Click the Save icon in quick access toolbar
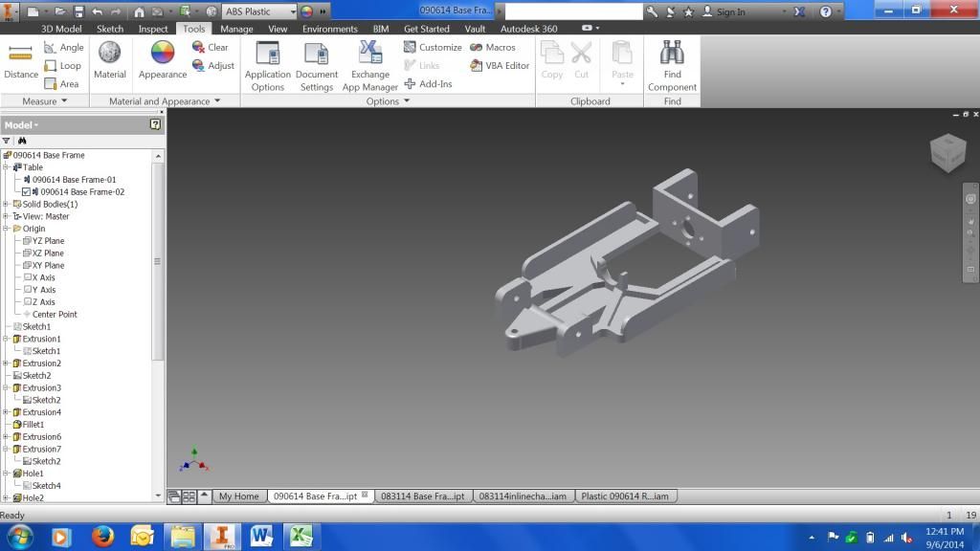The height and width of the screenshot is (551, 980). (78, 11)
